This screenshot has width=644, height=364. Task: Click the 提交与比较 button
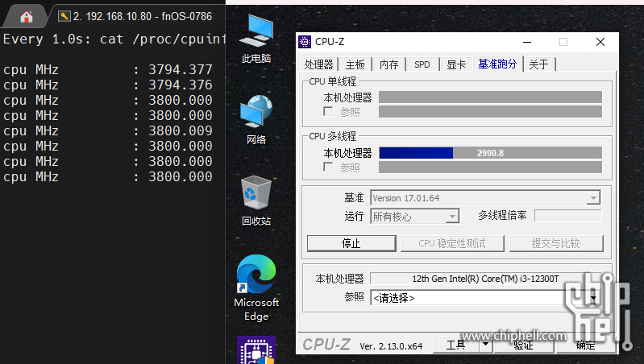click(556, 243)
